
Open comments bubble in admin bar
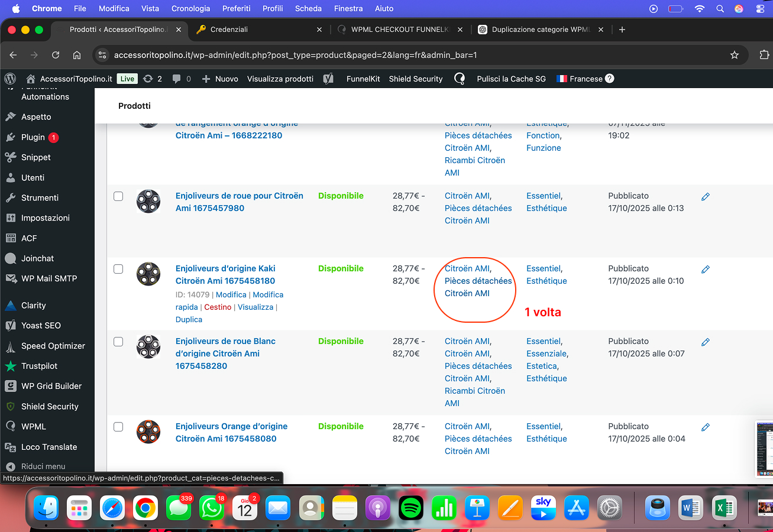point(176,79)
